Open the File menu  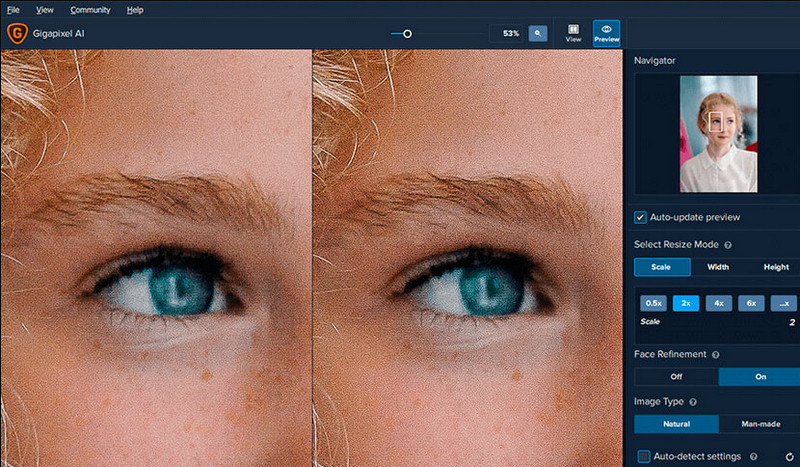click(x=13, y=10)
